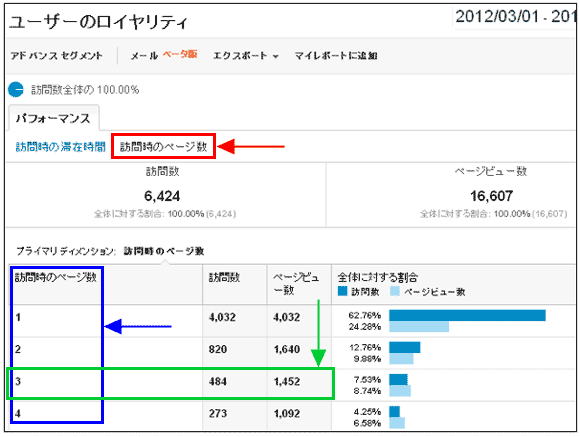Click 訪問数全体の 100.00% text
The height and width of the screenshot is (437, 580).
85,90
